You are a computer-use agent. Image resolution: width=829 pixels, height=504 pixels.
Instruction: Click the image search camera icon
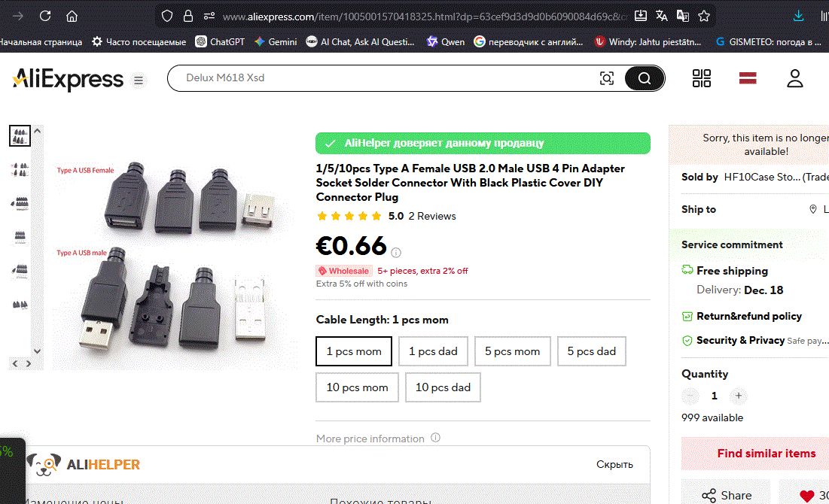click(x=607, y=78)
